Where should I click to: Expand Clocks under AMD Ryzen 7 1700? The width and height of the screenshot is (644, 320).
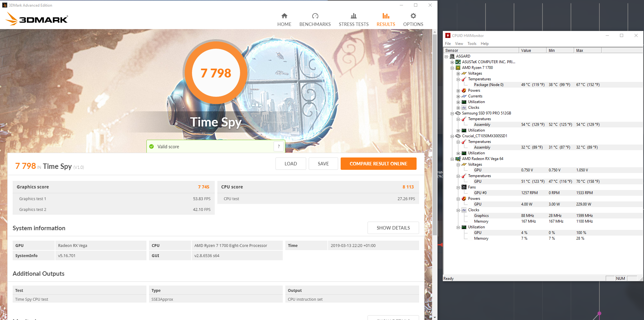coord(458,108)
